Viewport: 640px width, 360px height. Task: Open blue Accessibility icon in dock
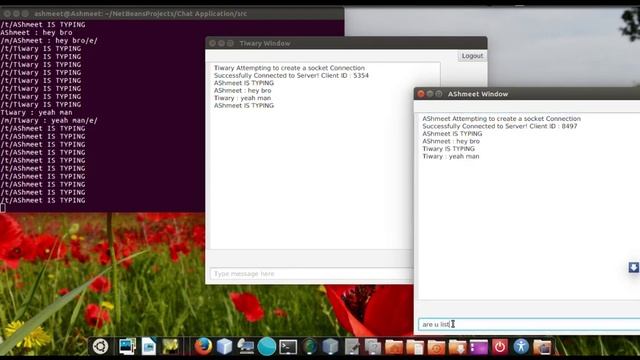521,347
